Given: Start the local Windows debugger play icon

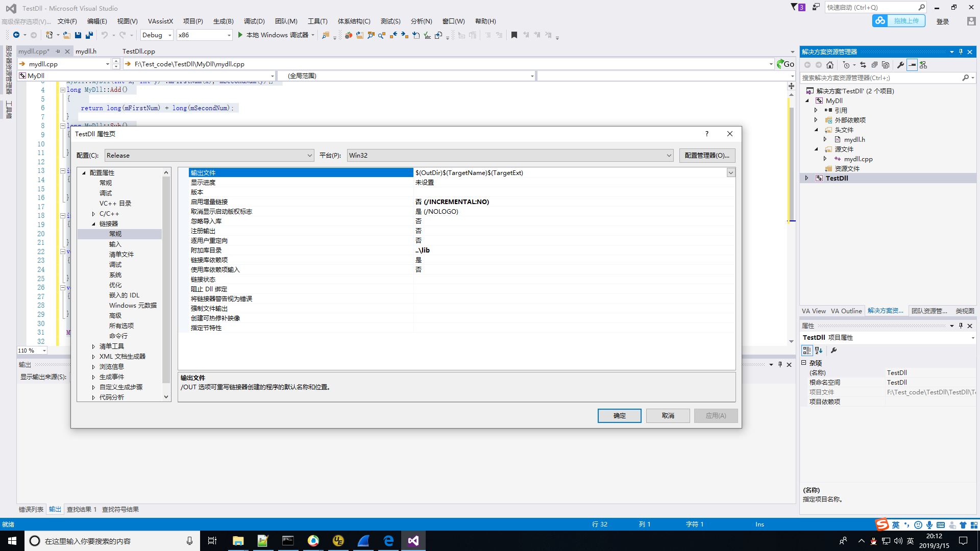Looking at the screenshot, I should coord(240,35).
